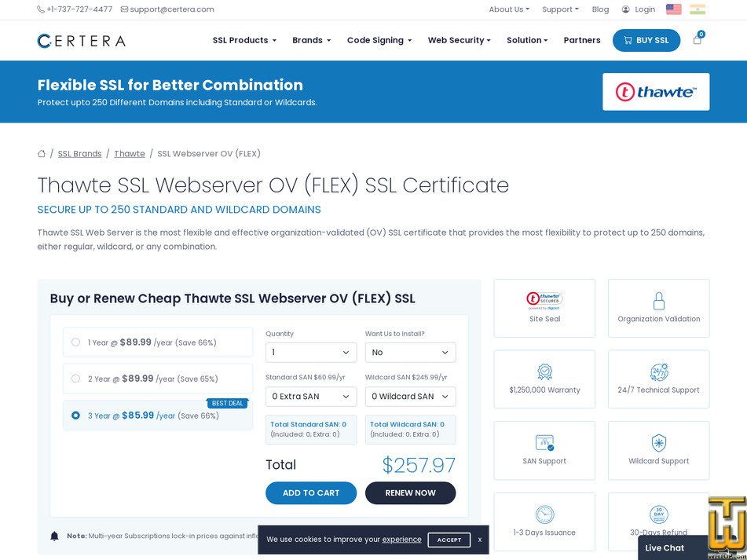Accept the cookies notice
This screenshot has width=747, height=560.
point(449,540)
